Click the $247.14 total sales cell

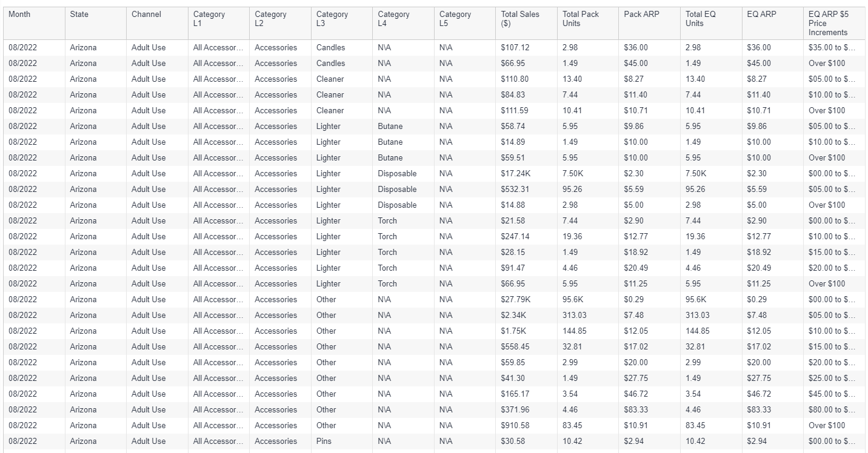click(x=515, y=236)
